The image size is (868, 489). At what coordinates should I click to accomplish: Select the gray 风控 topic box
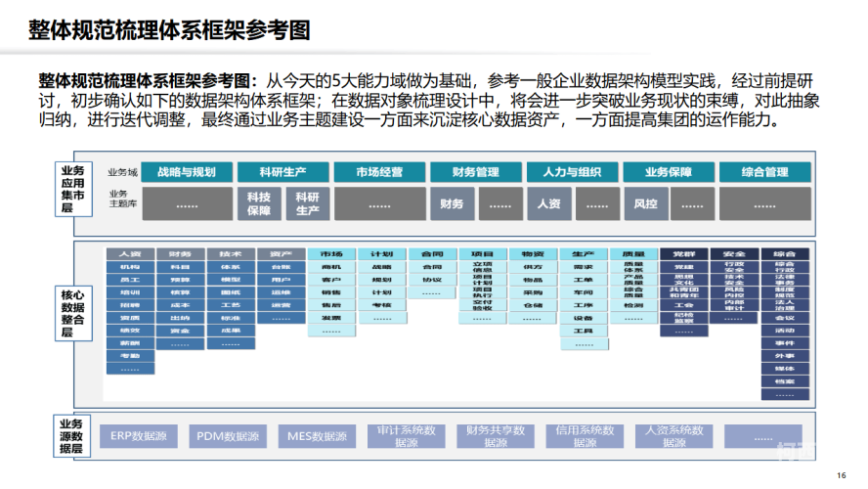click(x=645, y=203)
